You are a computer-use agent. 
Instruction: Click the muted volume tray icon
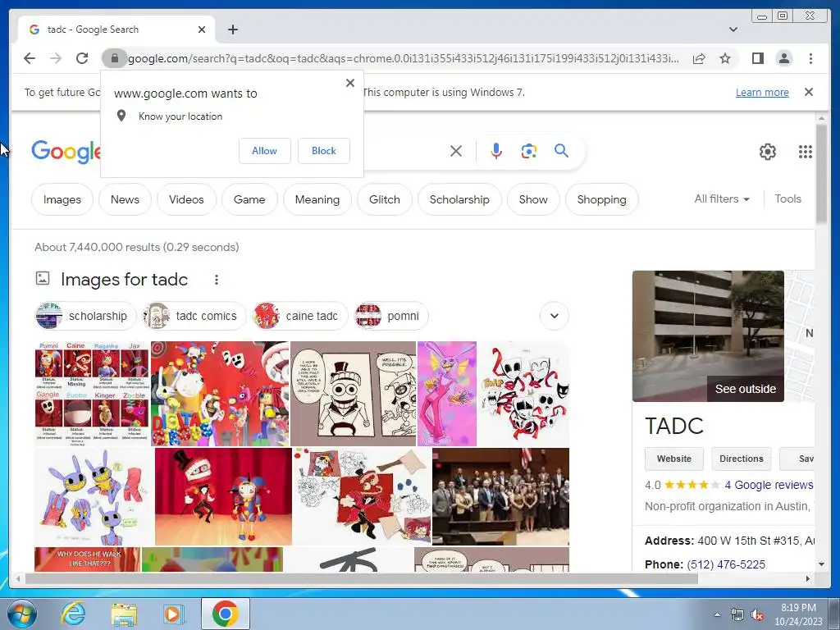[757, 615]
